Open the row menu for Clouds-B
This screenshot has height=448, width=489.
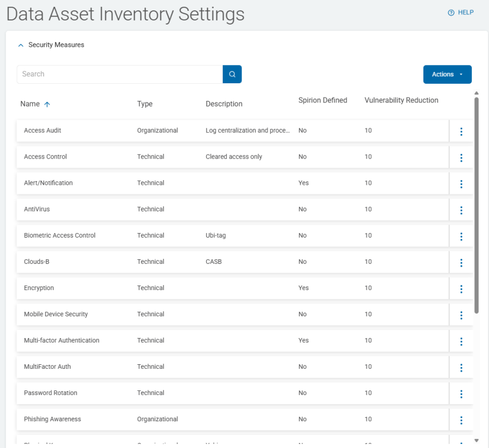click(x=461, y=262)
